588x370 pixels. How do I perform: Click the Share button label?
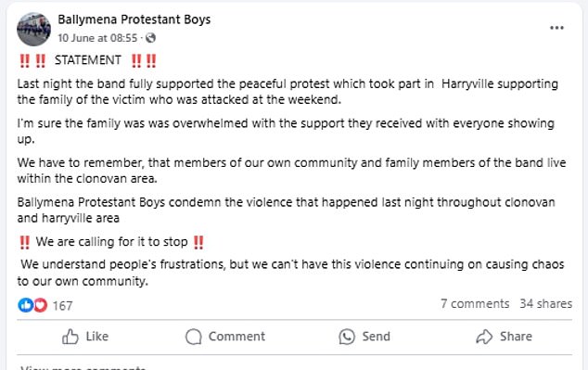[x=516, y=337]
